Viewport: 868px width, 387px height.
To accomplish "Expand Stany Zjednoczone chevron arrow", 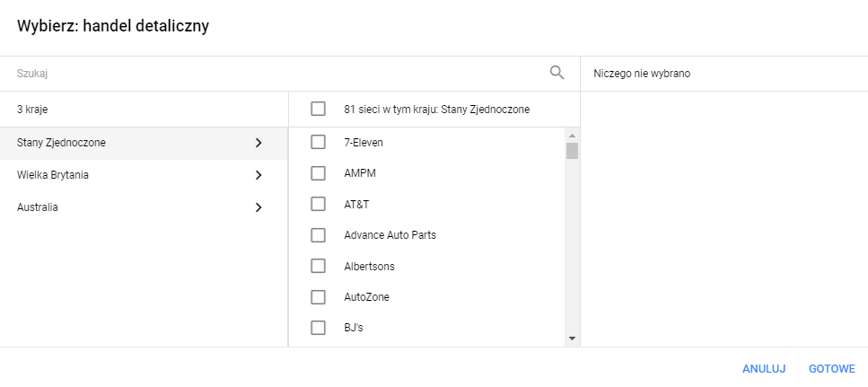I will [259, 143].
